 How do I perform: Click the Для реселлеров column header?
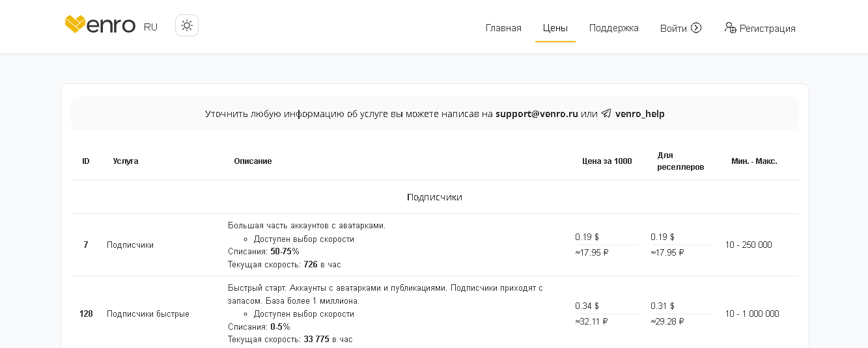click(680, 161)
